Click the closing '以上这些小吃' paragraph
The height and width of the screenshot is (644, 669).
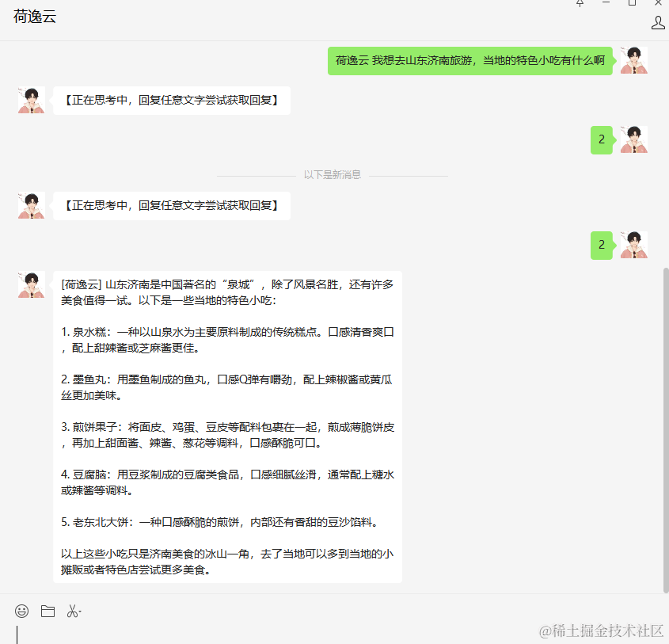227,562
